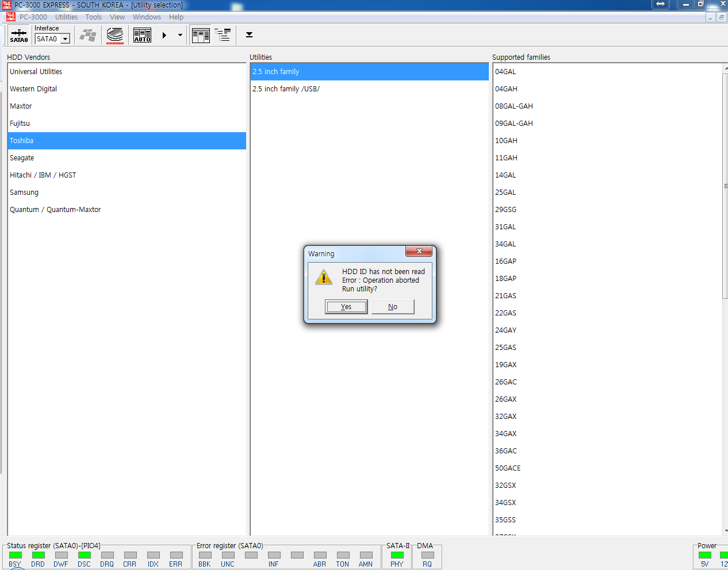728x570 pixels.
Task: Select the column list view icon
Action: pos(201,36)
